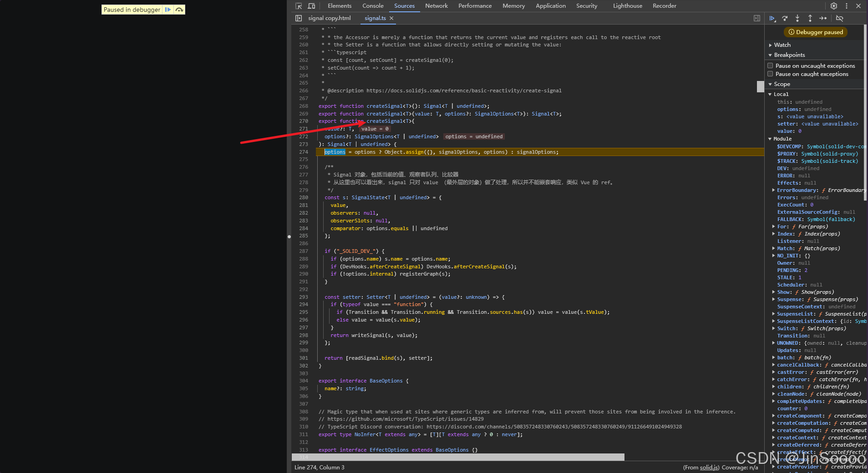The height and width of the screenshot is (473, 868).
Task: Expand the Suspense function entry
Action: coord(773,299)
